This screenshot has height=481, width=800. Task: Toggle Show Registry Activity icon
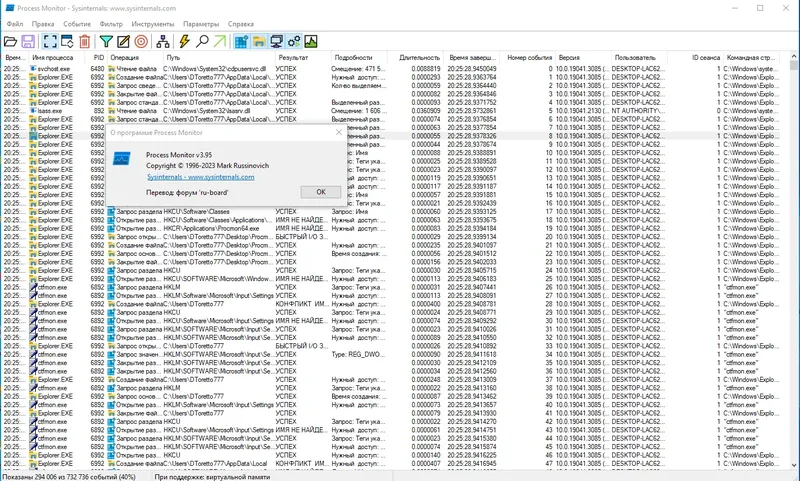tap(241, 41)
